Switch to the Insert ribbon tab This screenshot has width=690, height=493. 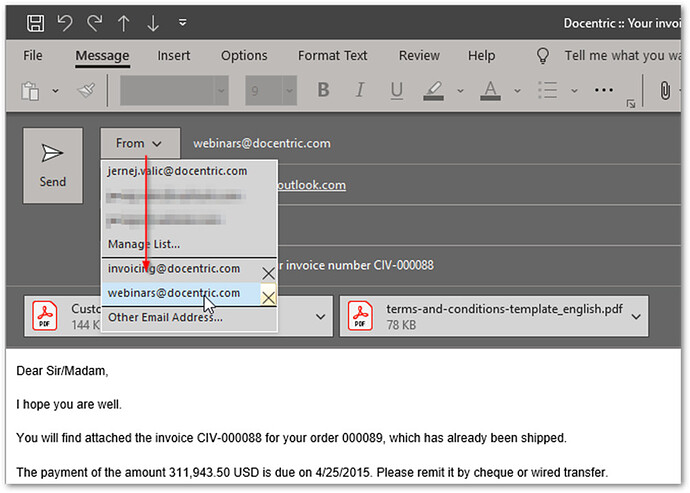[174, 56]
